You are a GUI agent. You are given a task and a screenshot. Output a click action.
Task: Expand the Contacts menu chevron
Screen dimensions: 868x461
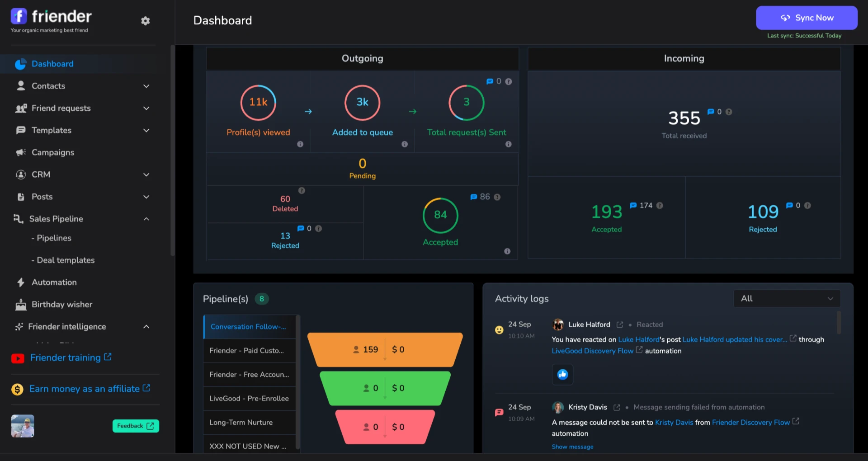146,86
